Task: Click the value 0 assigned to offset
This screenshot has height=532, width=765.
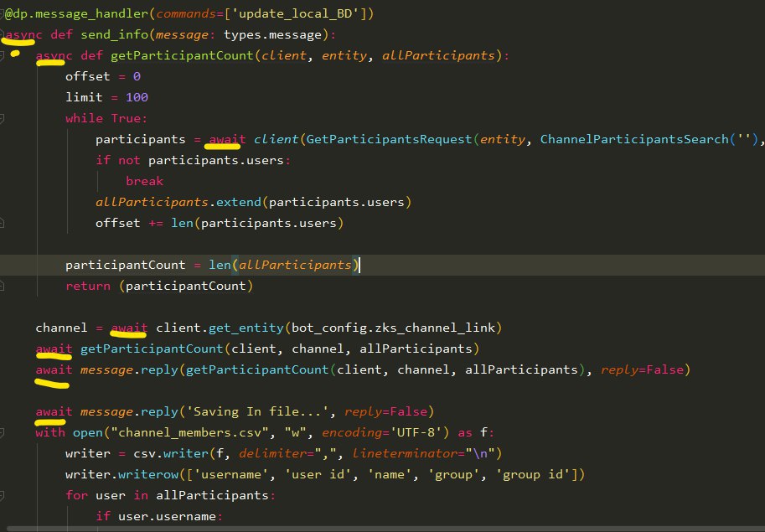Action: point(137,76)
